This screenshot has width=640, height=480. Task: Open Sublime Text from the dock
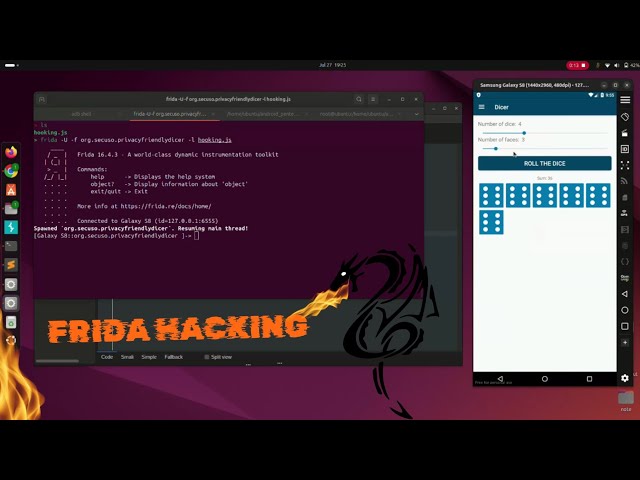11,265
